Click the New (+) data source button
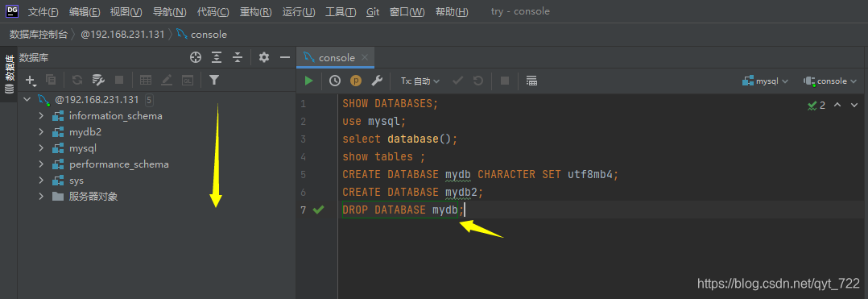 pos(31,81)
